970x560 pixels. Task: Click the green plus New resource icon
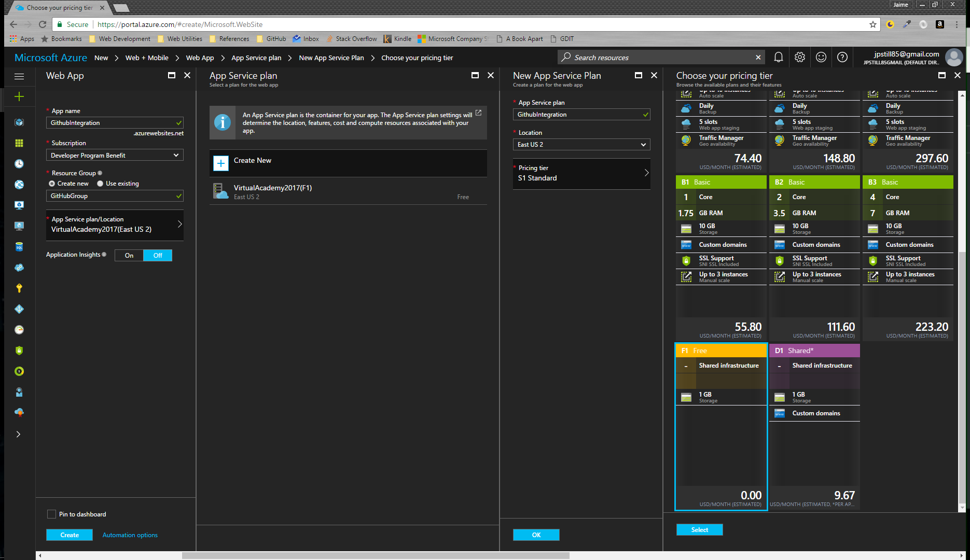click(19, 96)
